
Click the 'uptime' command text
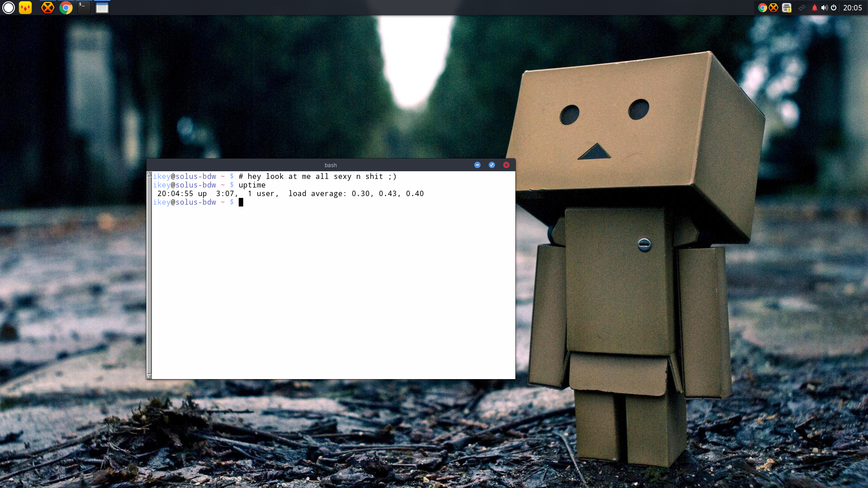click(x=252, y=185)
